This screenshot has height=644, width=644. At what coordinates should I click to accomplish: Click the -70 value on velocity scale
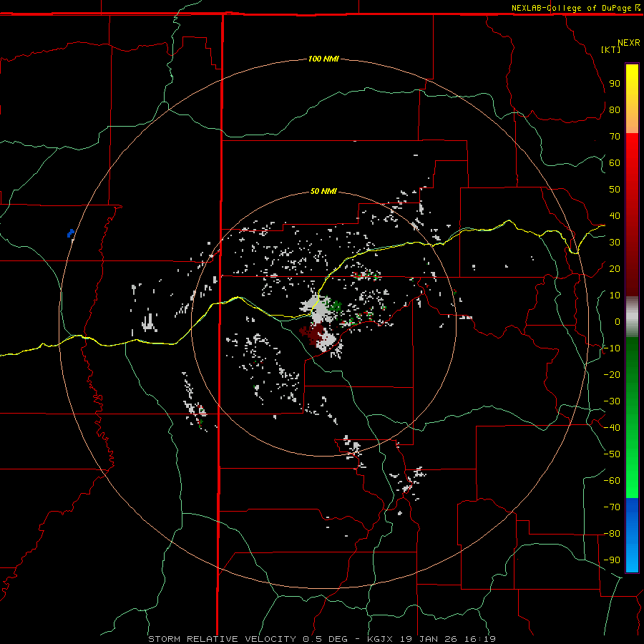[x=612, y=507]
